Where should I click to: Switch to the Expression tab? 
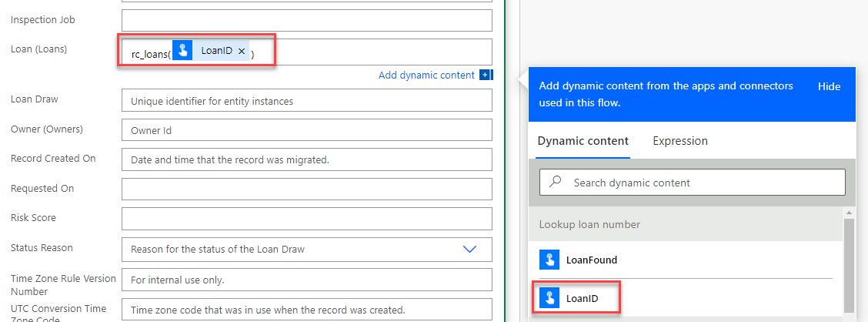680,141
